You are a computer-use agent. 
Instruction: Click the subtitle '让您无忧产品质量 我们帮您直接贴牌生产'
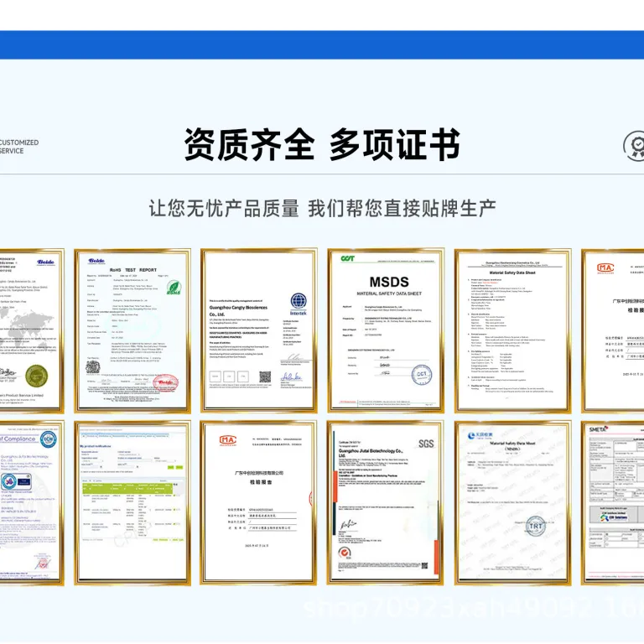click(322, 208)
